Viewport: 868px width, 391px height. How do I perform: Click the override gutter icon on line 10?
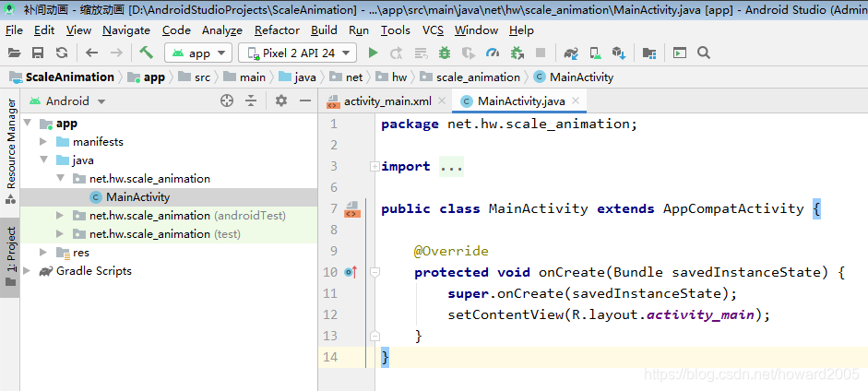coord(351,271)
